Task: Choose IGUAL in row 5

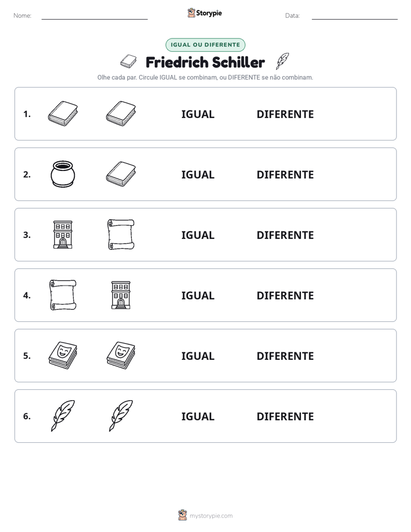Action: (x=197, y=356)
